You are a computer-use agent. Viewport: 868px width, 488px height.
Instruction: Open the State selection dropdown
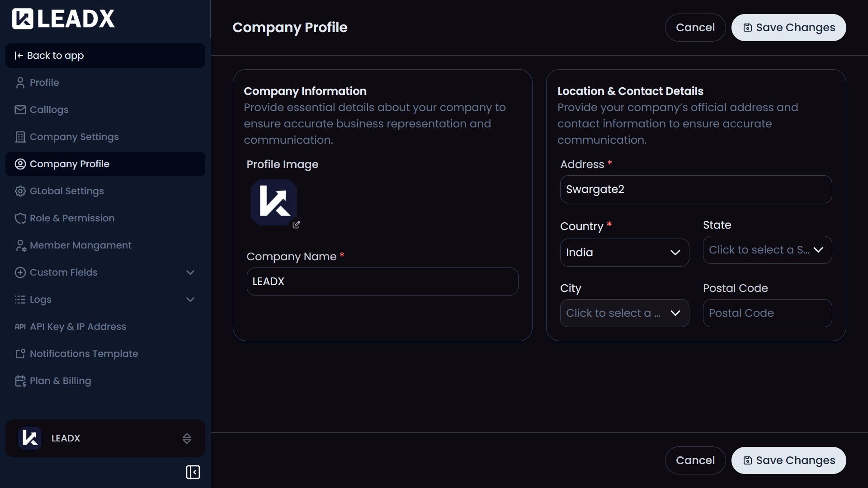pyautogui.click(x=767, y=249)
